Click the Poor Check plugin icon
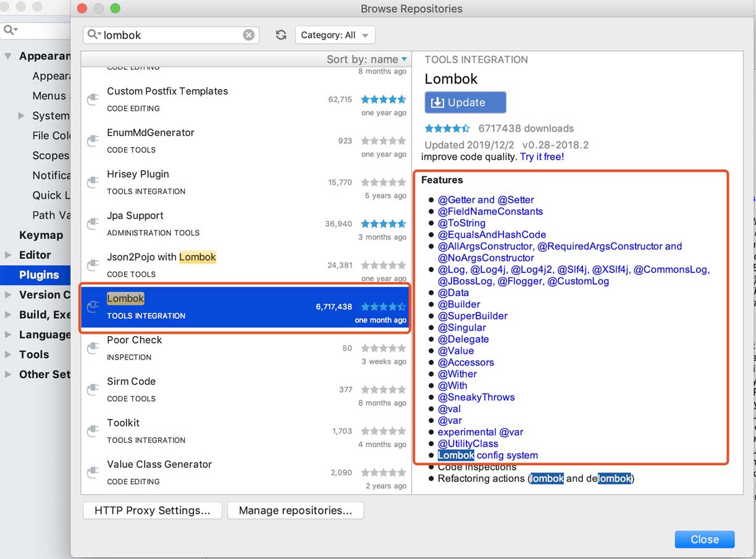Screen dimensions: 756x559 pos(93,348)
